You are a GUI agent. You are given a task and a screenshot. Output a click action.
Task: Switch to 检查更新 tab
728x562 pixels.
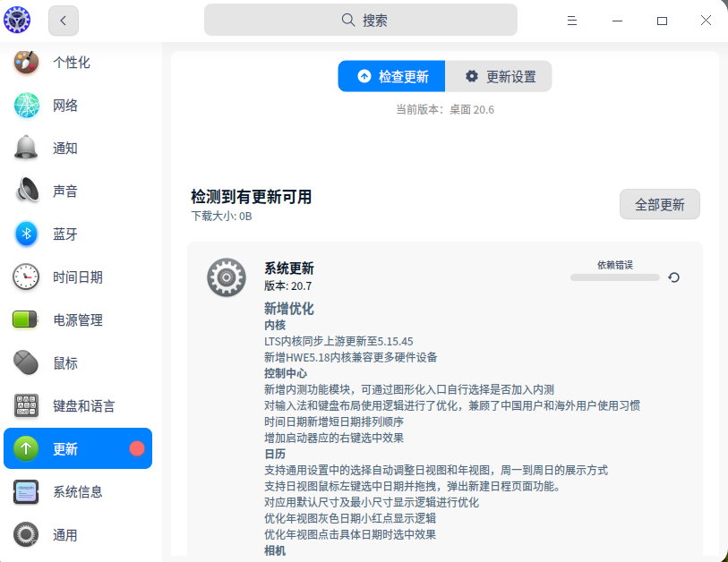click(x=391, y=76)
